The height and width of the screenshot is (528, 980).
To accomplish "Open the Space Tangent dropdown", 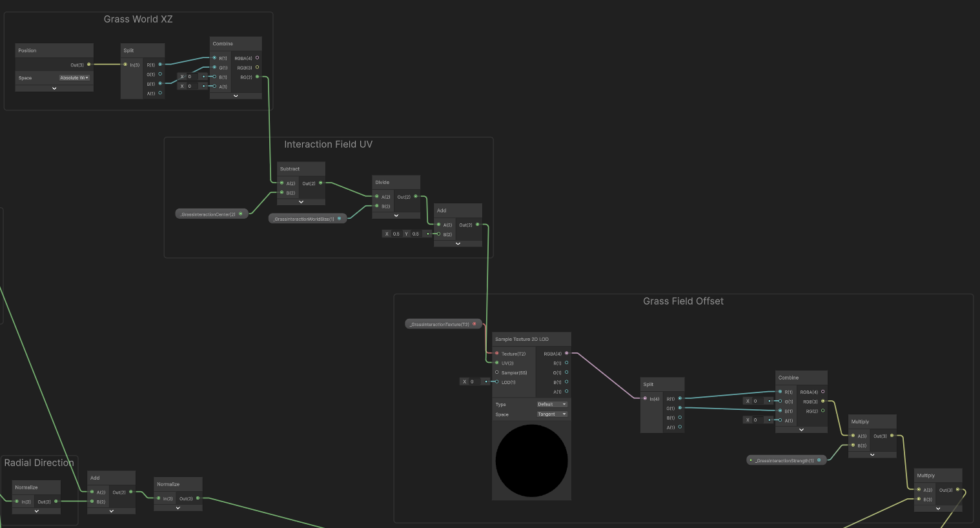I will click(552, 414).
